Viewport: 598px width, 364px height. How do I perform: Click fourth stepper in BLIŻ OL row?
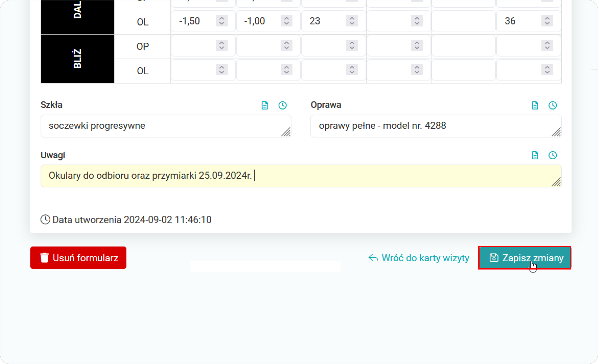[x=417, y=70]
